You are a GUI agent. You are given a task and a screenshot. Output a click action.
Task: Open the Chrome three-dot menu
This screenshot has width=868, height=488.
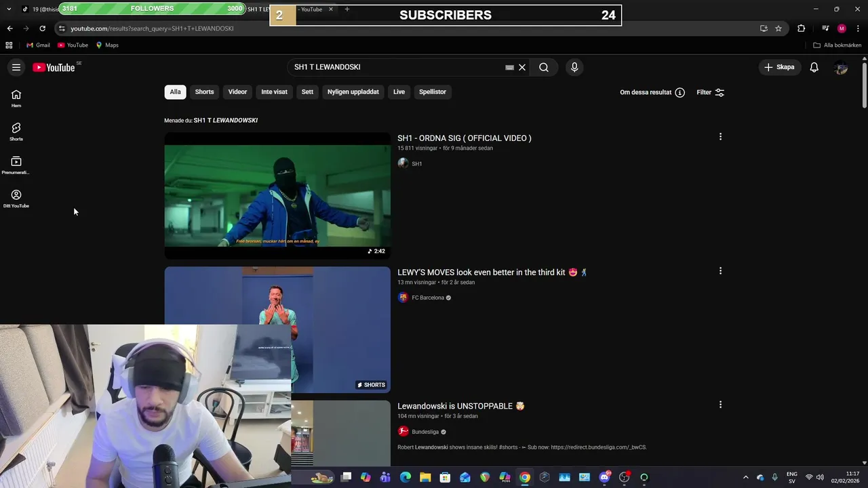[859, 28]
